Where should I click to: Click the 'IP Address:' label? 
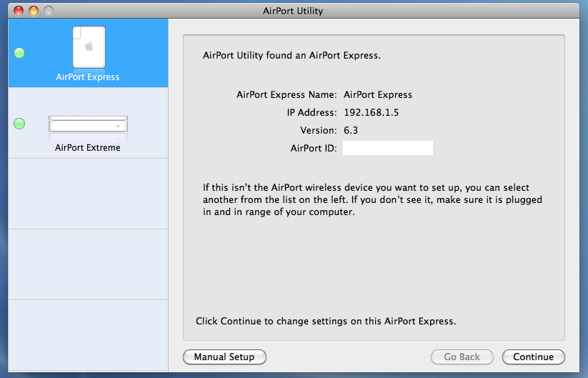point(312,112)
